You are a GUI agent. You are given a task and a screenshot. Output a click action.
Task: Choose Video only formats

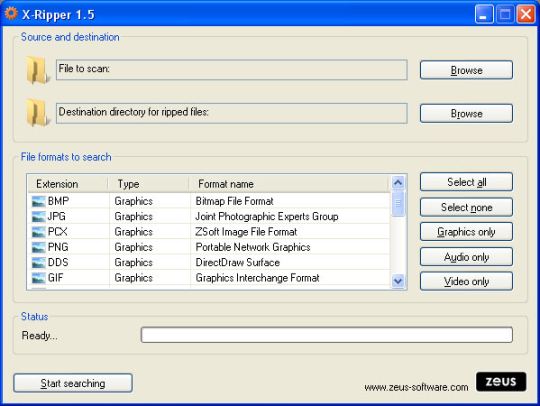coord(466,281)
